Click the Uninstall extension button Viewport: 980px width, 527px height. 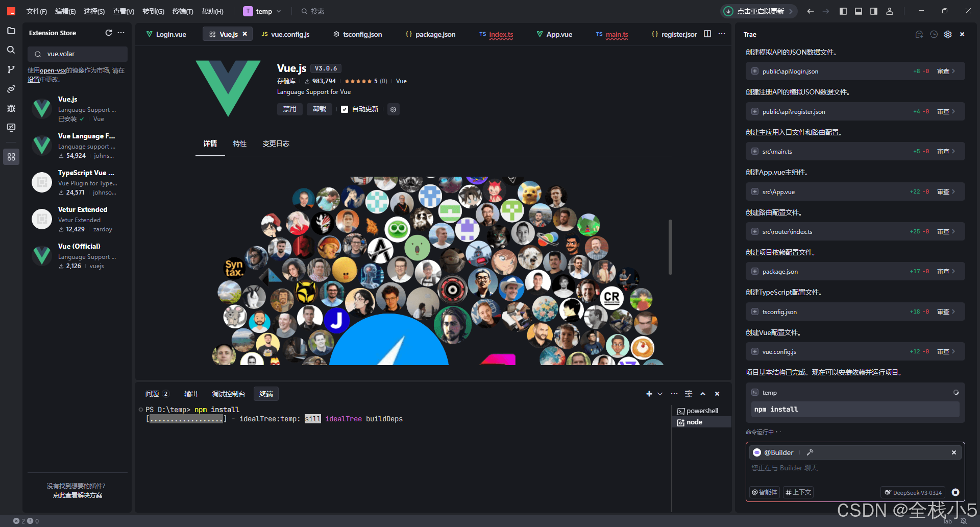click(320, 109)
